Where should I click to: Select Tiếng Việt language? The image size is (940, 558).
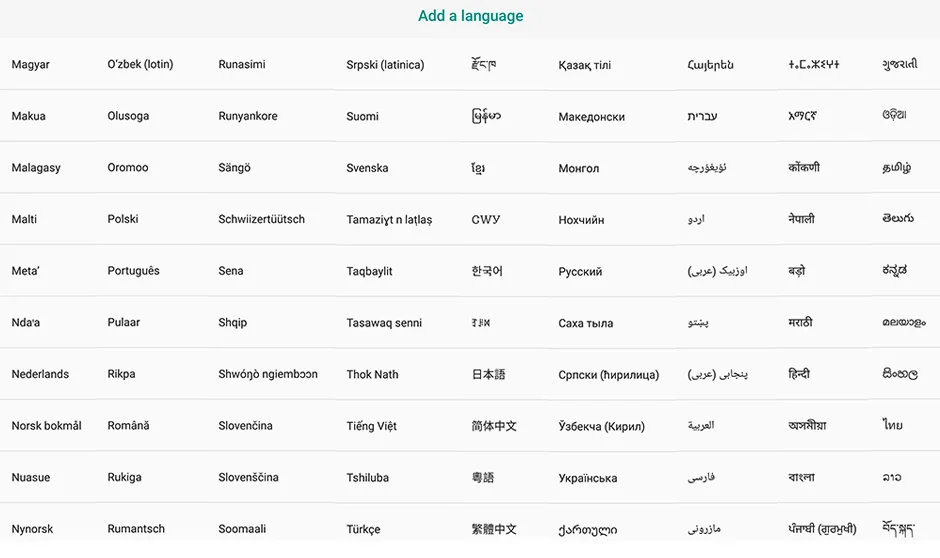[x=372, y=426]
